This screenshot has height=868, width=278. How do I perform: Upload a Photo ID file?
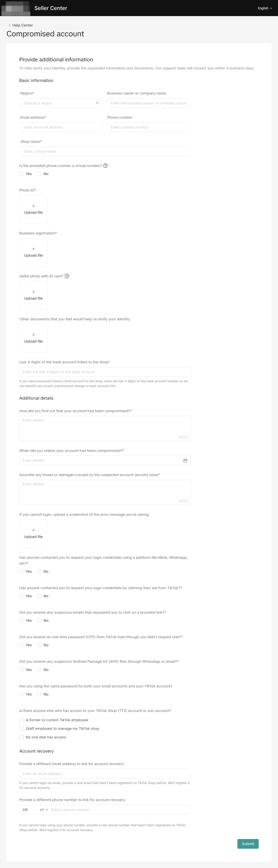pos(33,209)
